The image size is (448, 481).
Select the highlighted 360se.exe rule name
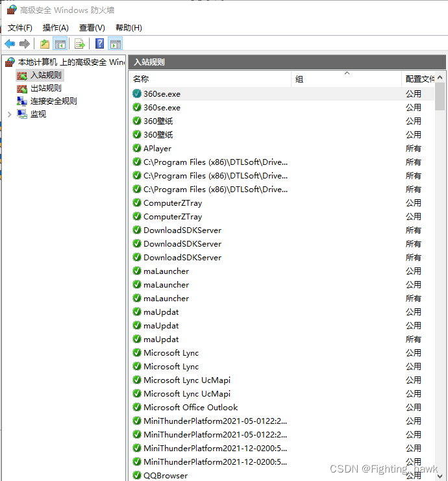click(162, 94)
